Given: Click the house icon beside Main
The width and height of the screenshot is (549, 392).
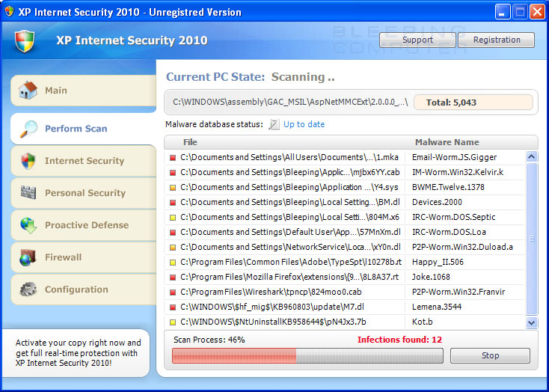Looking at the screenshot, I should (x=28, y=91).
